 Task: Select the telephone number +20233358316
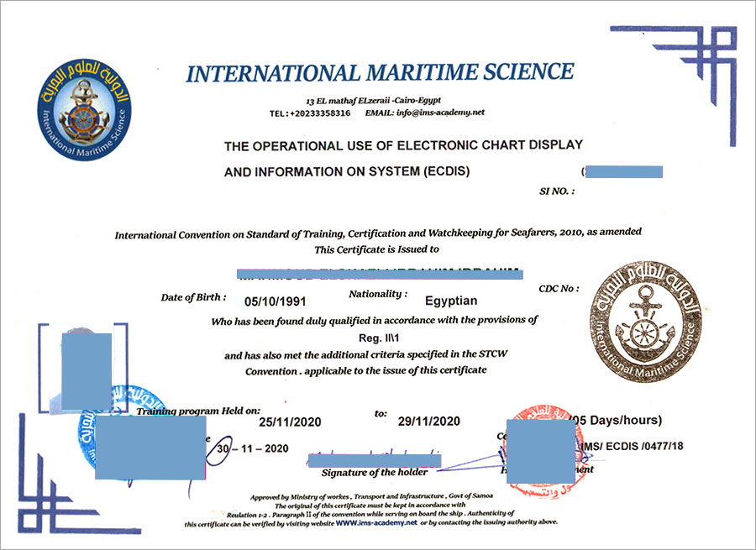320,113
